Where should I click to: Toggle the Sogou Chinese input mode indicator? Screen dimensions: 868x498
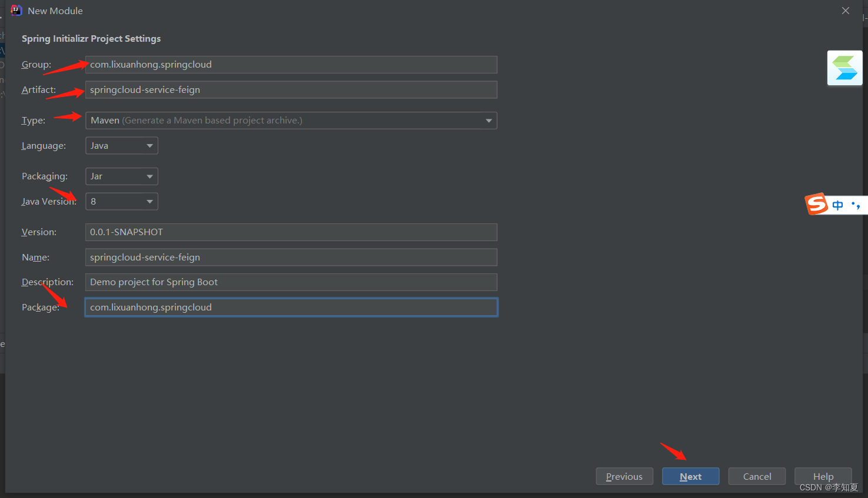(x=837, y=205)
